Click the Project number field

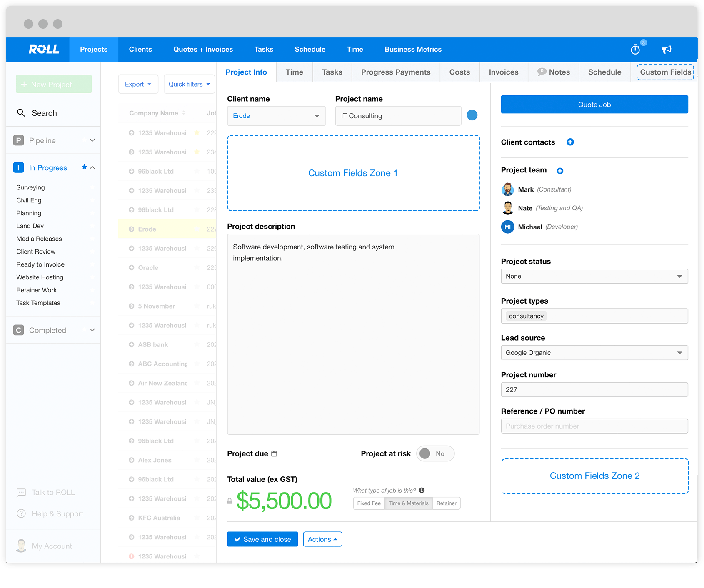(x=594, y=390)
